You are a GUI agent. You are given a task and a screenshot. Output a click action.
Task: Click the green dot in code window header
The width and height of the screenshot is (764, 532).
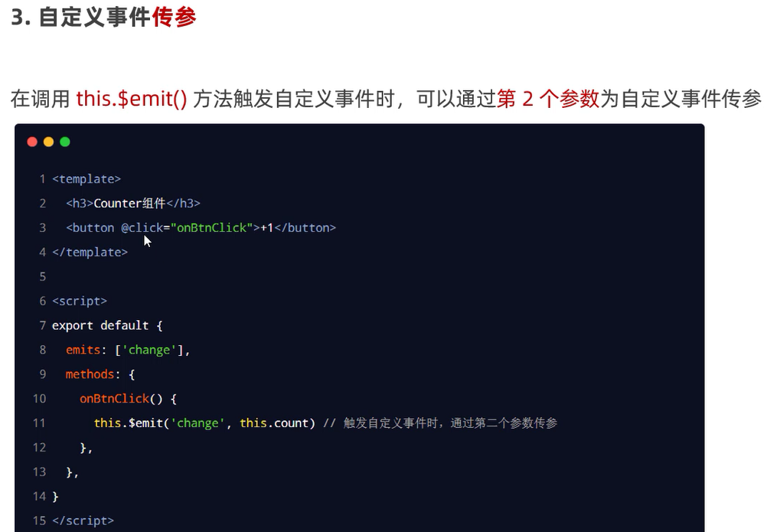click(65, 142)
